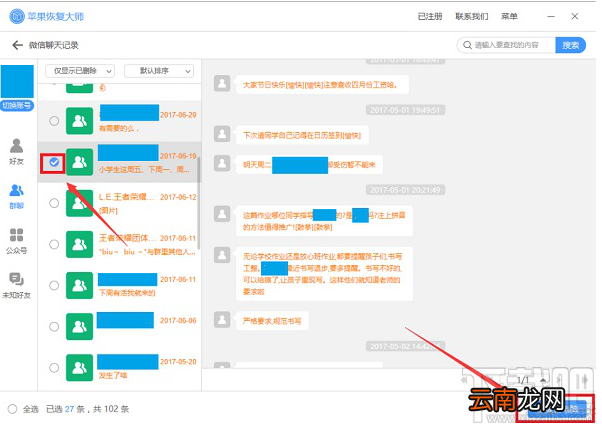Click the 2017-05-01 19:49:51 timestamp label

click(x=405, y=110)
